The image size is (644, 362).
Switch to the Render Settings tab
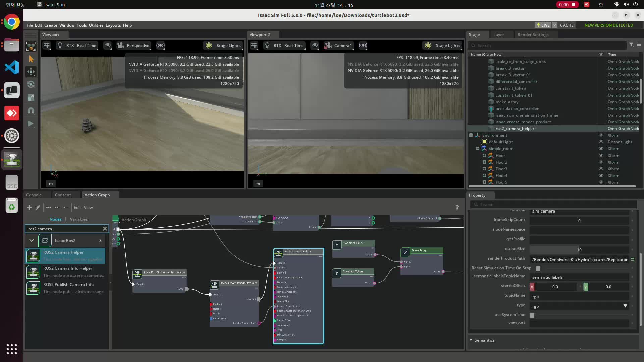(x=533, y=34)
